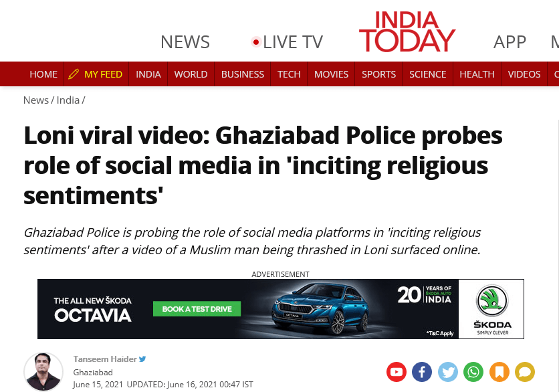Bookmark this article with orange icon
This screenshot has height=392, width=559.
pyautogui.click(x=499, y=372)
